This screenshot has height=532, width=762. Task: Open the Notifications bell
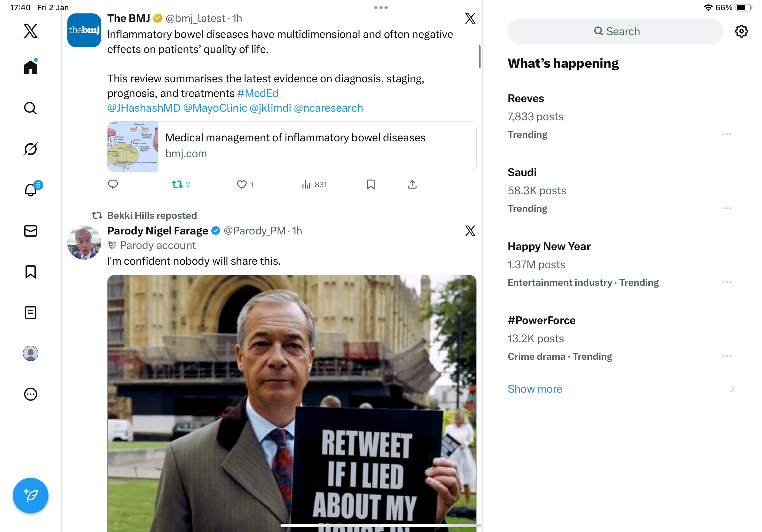(31, 190)
